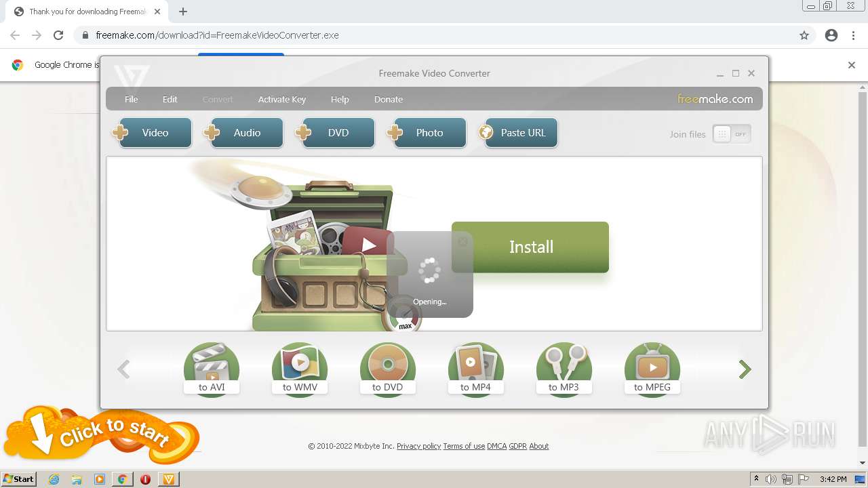Open the Privacy policy link

[x=418, y=446]
